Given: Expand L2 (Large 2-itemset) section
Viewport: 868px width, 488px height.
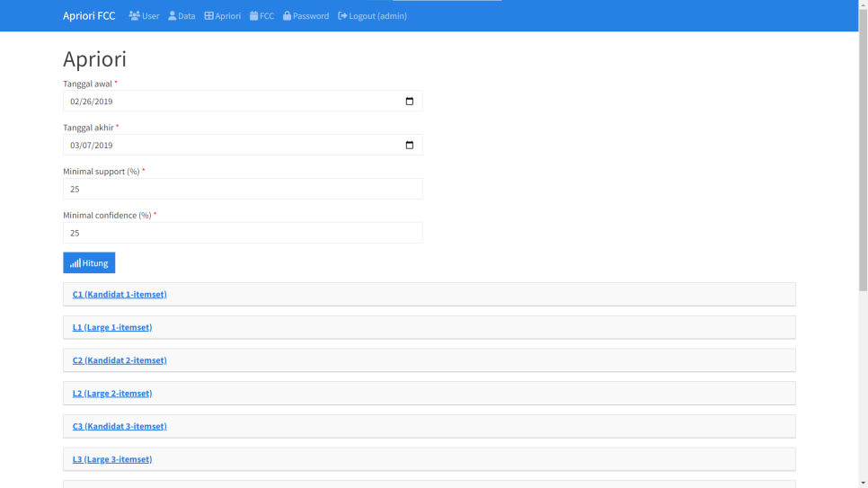Looking at the screenshot, I should 112,394.
